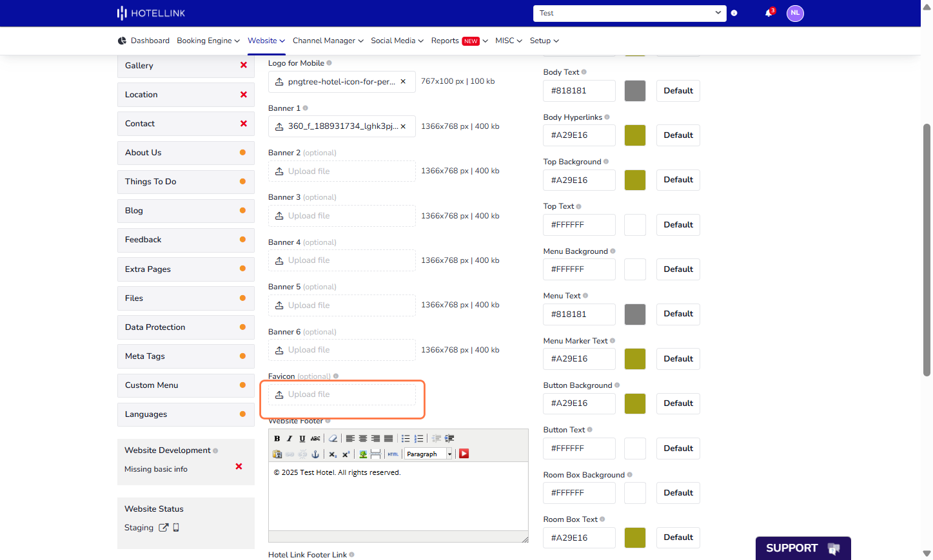This screenshot has height=560, width=933.
Task: Upload a Favicon file
Action: point(342,394)
